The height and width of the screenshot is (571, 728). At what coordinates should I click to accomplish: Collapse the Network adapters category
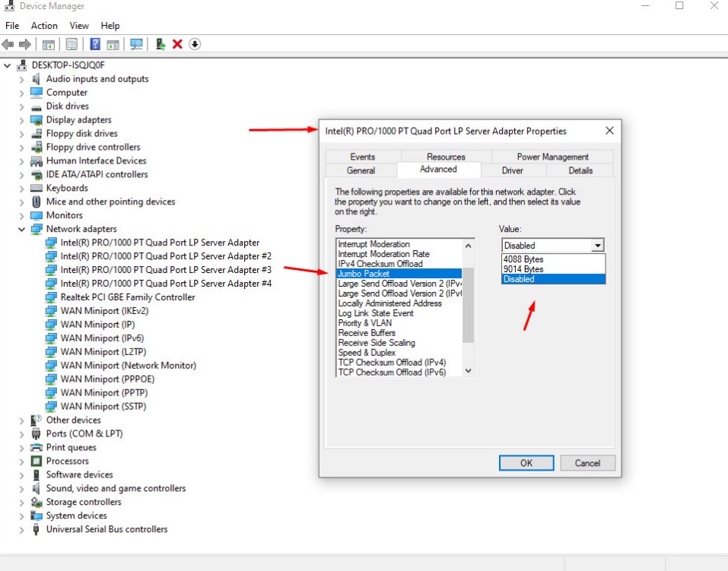pyautogui.click(x=21, y=230)
